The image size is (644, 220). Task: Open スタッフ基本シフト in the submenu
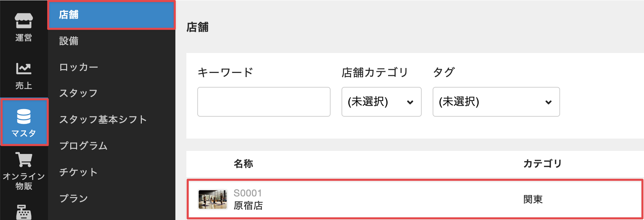click(x=103, y=119)
